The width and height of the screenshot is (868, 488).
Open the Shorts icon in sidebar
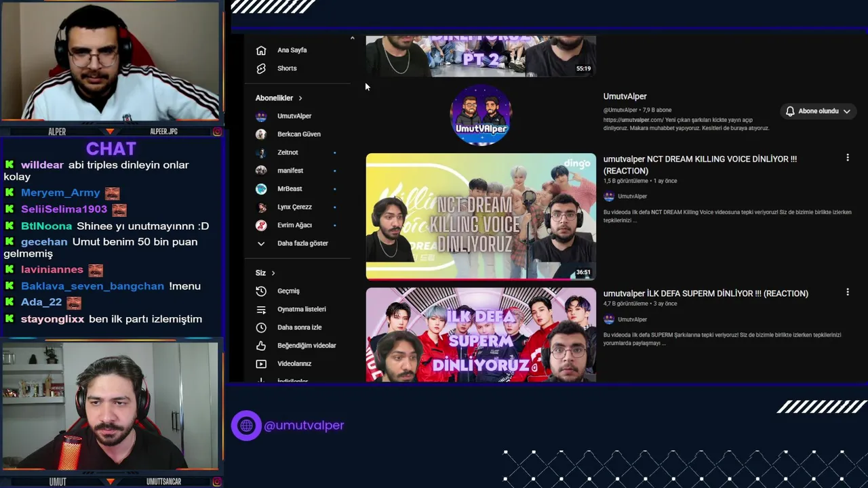[x=261, y=68]
